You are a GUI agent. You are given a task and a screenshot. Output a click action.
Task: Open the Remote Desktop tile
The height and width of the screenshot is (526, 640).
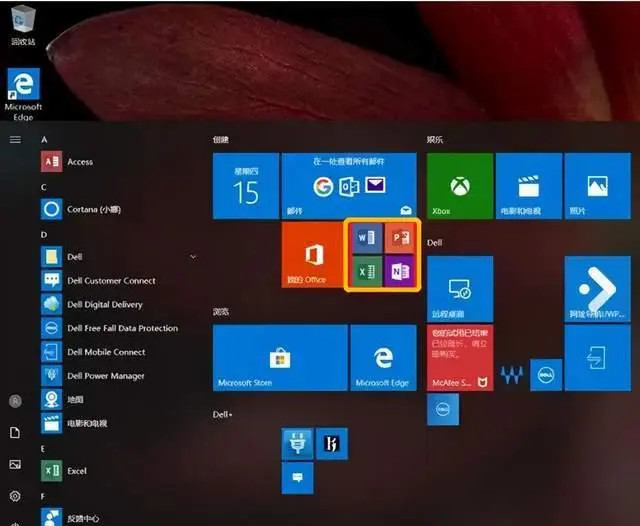(x=460, y=289)
